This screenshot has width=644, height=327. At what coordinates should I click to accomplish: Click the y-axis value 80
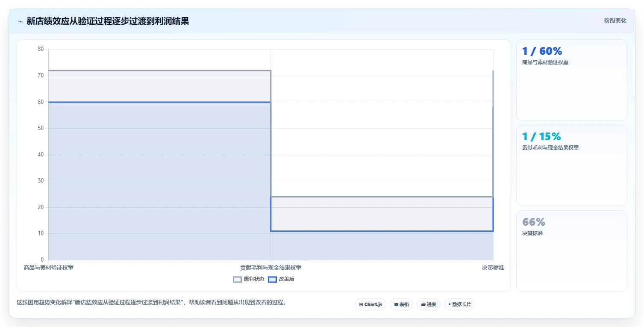pos(41,49)
